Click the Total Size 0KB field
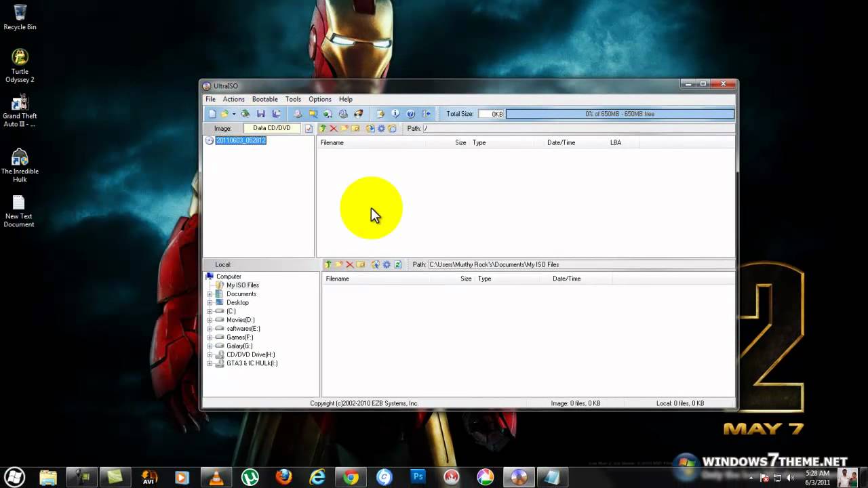 pyautogui.click(x=491, y=114)
